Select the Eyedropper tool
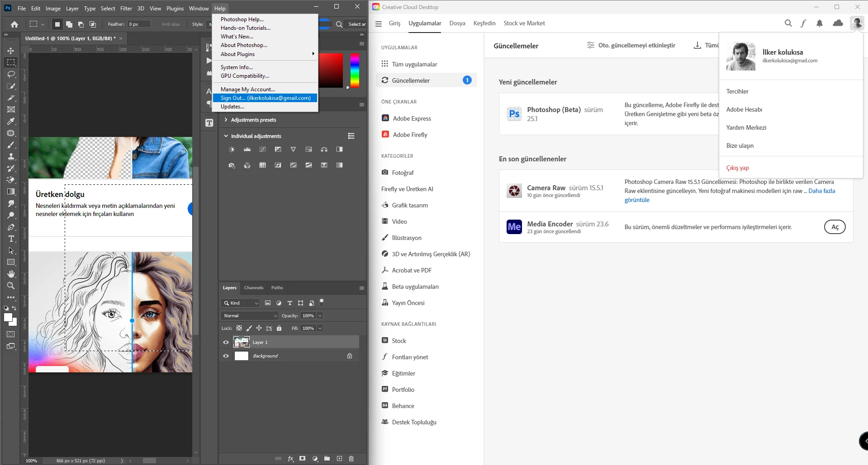This screenshot has width=868, height=465. [11, 121]
